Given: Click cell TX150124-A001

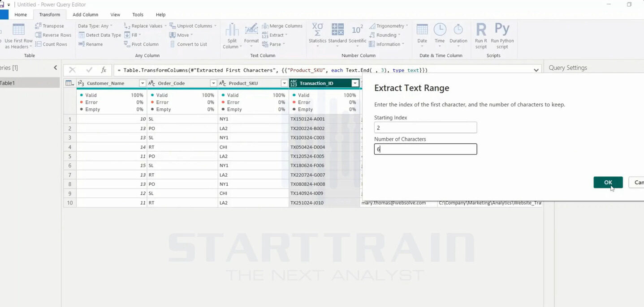Looking at the screenshot, I should click(x=324, y=119).
